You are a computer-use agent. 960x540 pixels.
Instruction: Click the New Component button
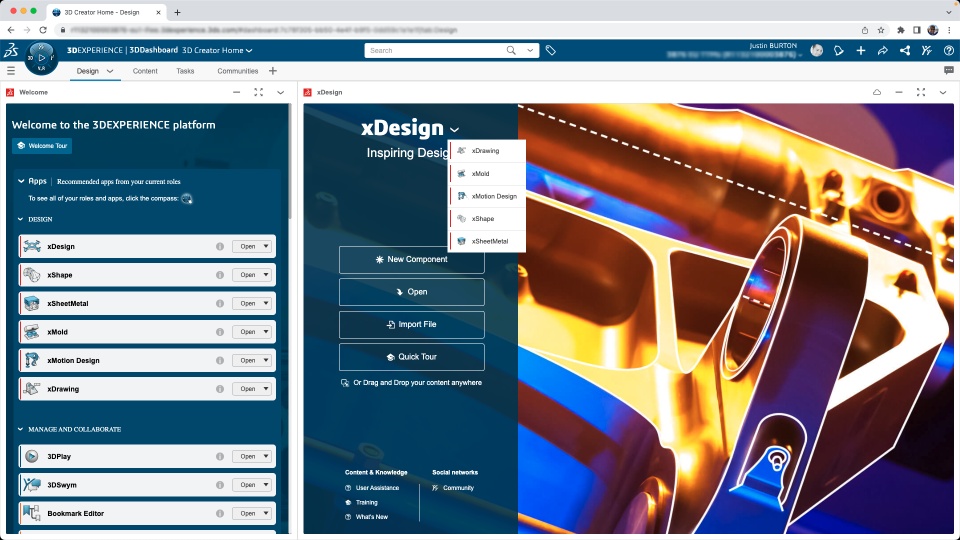[411, 260]
